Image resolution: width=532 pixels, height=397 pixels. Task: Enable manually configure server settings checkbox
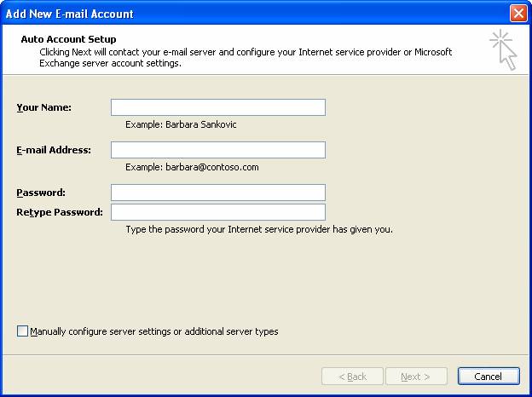[23, 331]
